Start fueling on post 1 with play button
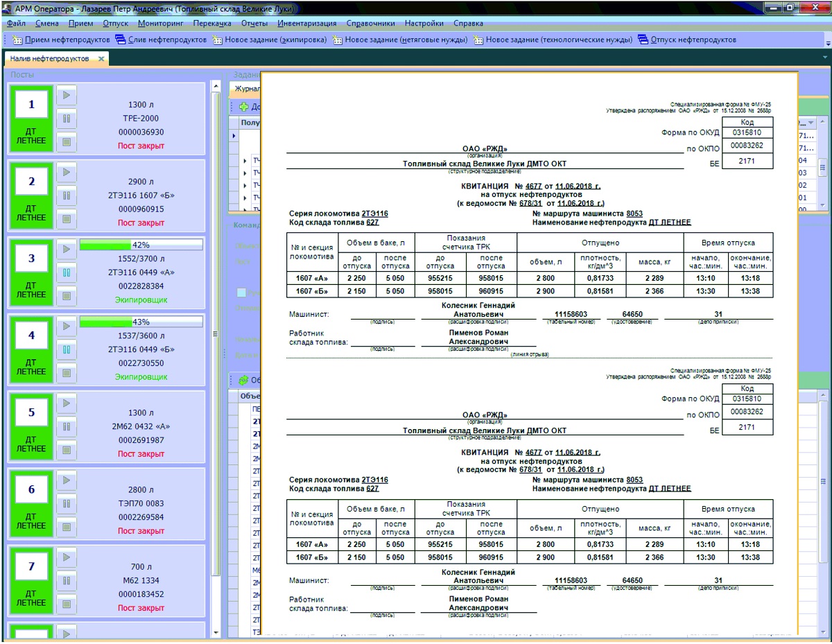832x644 pixels. (66, 95)
